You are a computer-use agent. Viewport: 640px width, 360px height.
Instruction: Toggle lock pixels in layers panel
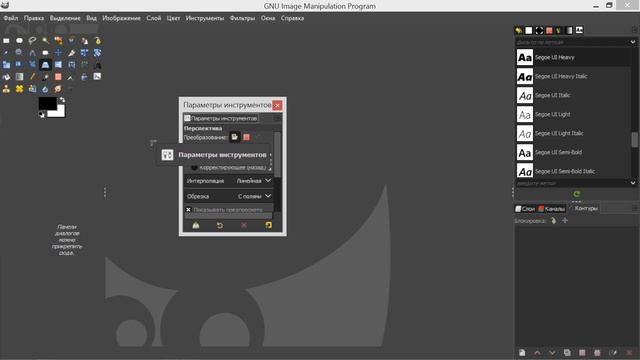tap(553, 220)
